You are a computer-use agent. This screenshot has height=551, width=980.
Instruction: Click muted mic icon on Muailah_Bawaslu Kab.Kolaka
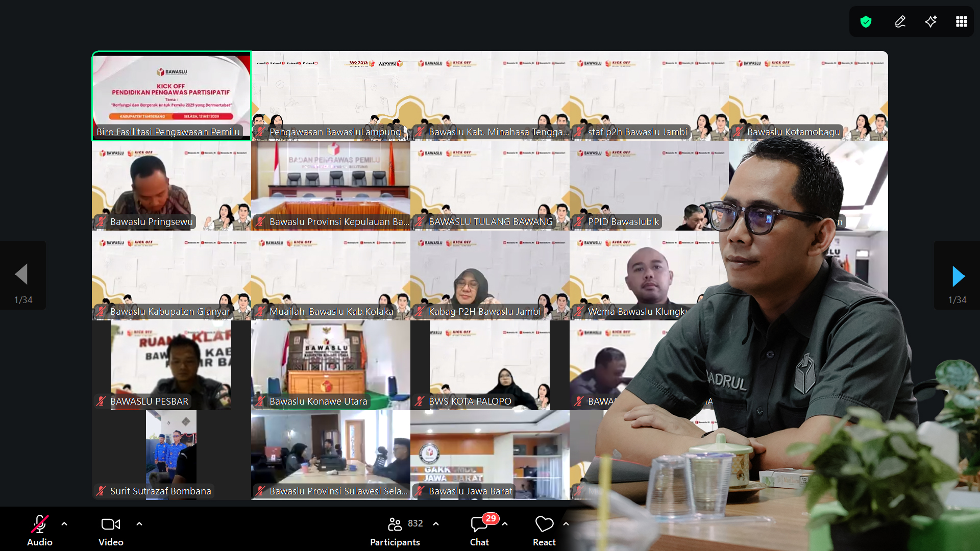point(260,312)
